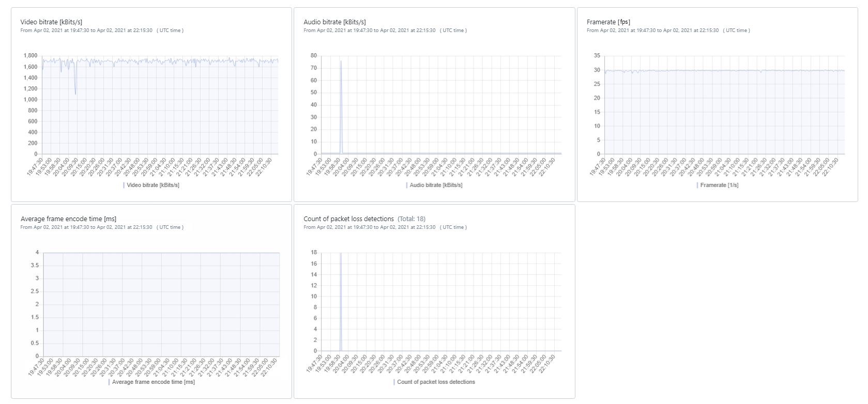This screenshot has height=404, width=868.
Task: Click the 35 y-axis value on Framerate chart
Action: pos(597,56)
